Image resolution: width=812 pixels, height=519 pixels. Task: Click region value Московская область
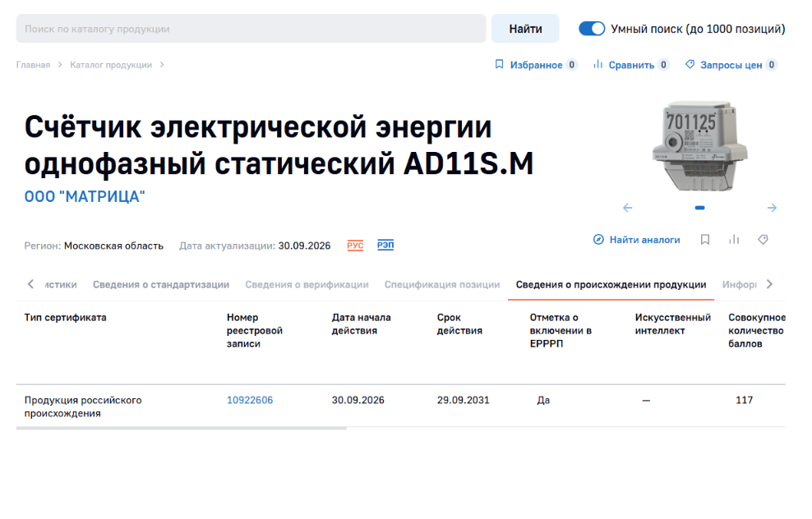[x=113, y=246]
